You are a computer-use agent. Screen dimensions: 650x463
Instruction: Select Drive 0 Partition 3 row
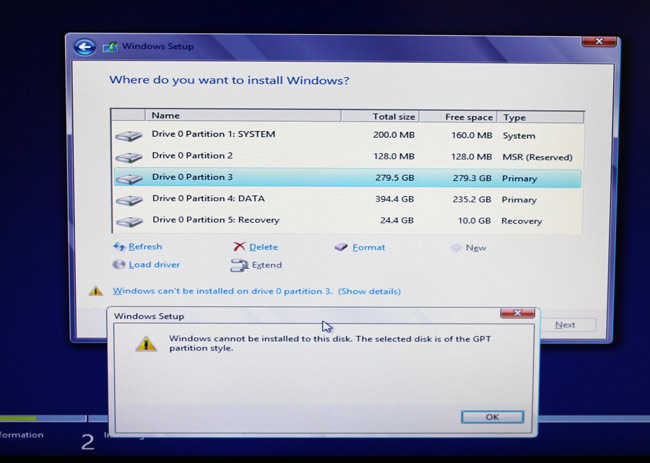(x=192, y=178)
